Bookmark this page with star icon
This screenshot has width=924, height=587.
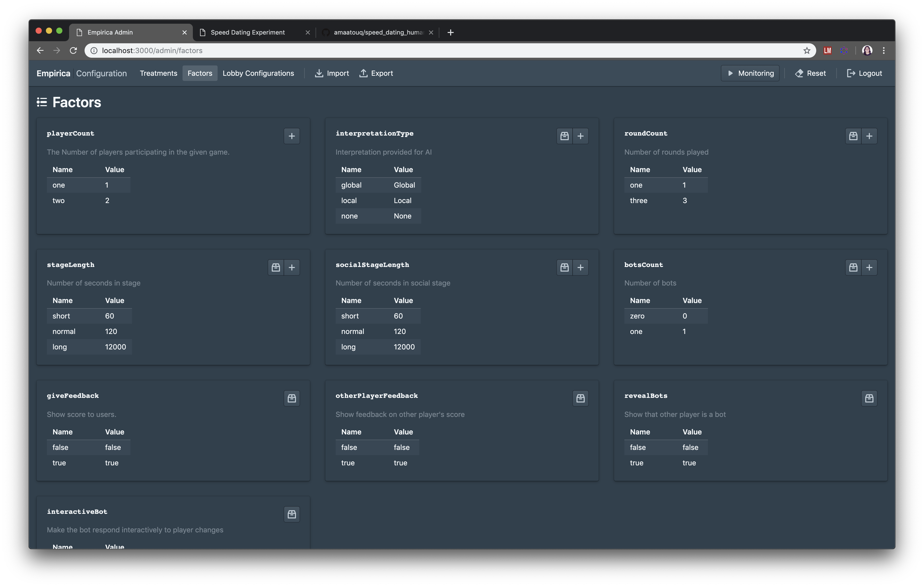point(807,51)
